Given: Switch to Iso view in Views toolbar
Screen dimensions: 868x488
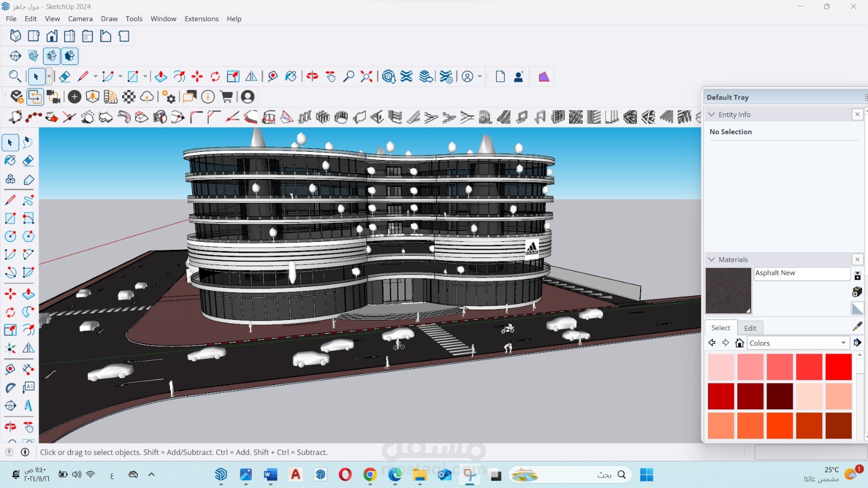Looking at the screenshot, I should click(16, 36).
